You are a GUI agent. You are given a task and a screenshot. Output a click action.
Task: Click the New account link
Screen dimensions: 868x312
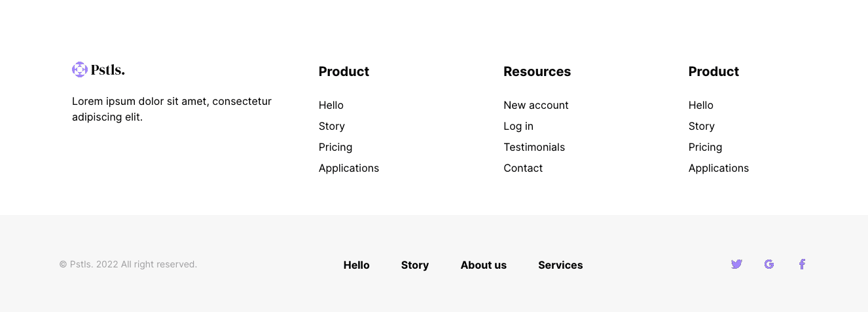tap(536, 106)
